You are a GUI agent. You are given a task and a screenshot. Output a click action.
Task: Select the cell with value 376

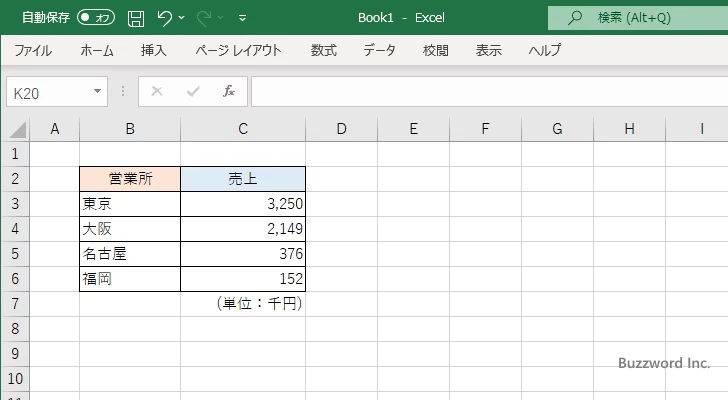(243, 254)
